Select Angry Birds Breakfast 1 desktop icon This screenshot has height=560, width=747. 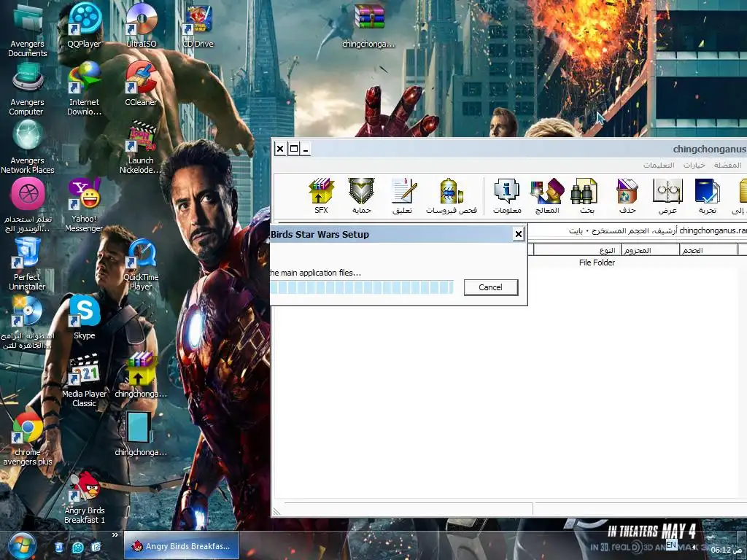coord(85,497)
